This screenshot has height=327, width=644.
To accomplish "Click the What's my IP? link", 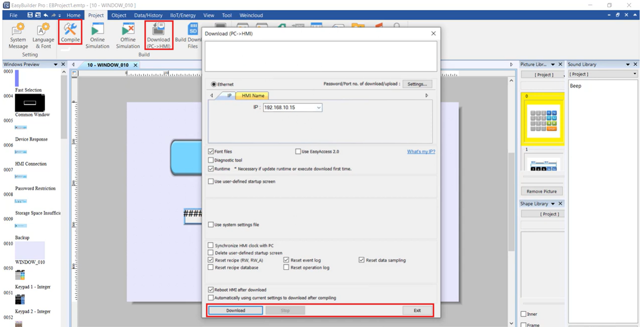I will tap(421, 152).
